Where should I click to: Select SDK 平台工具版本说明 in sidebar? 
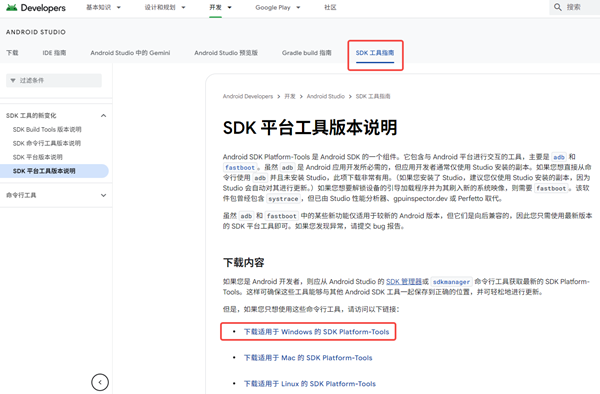[x=54, y=171]
